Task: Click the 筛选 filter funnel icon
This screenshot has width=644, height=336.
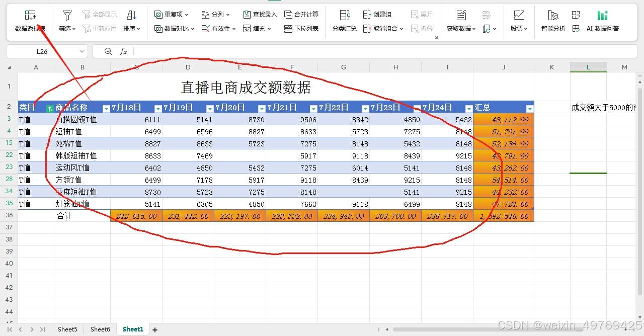Action: pyautogui.click(x=67, y=15)
